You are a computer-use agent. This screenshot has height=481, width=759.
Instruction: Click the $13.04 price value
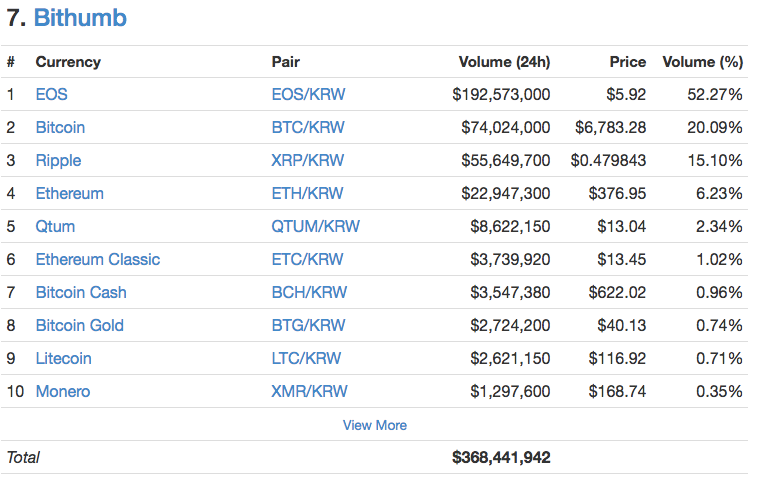[622, 226]
